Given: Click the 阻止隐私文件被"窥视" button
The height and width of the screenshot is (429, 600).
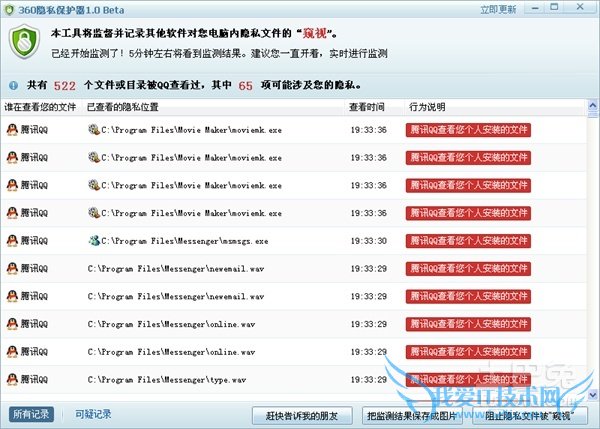Looking at the screenshot, I should tap(530, 416).
